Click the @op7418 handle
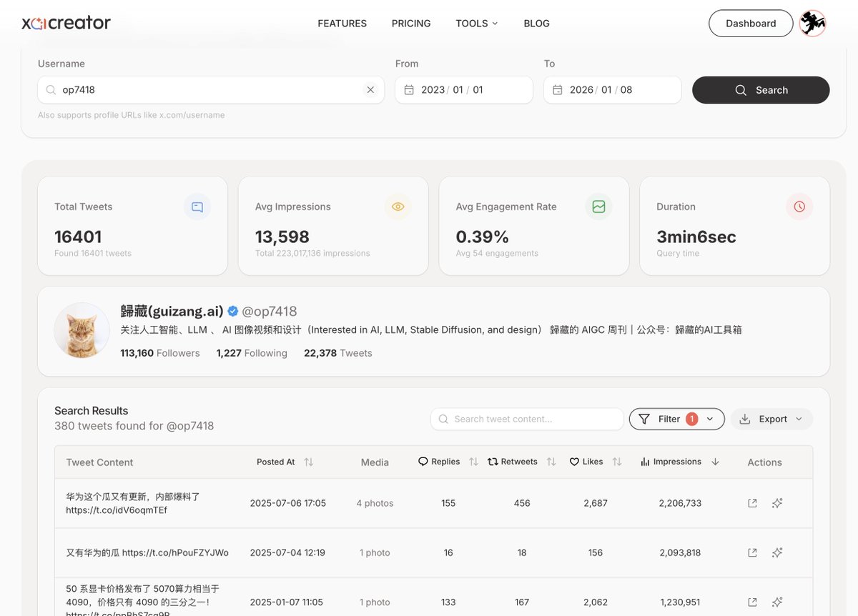Image resolution: width=858 pixels, height=616 pixels. click(270, 311)
